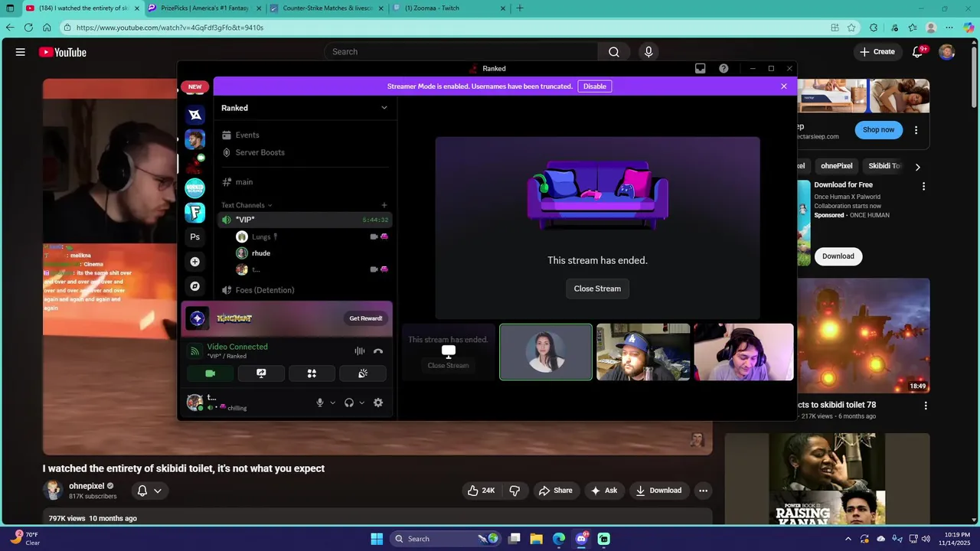Open Discord activities launcher
This screenshot has height=551, width=980.
312,373
